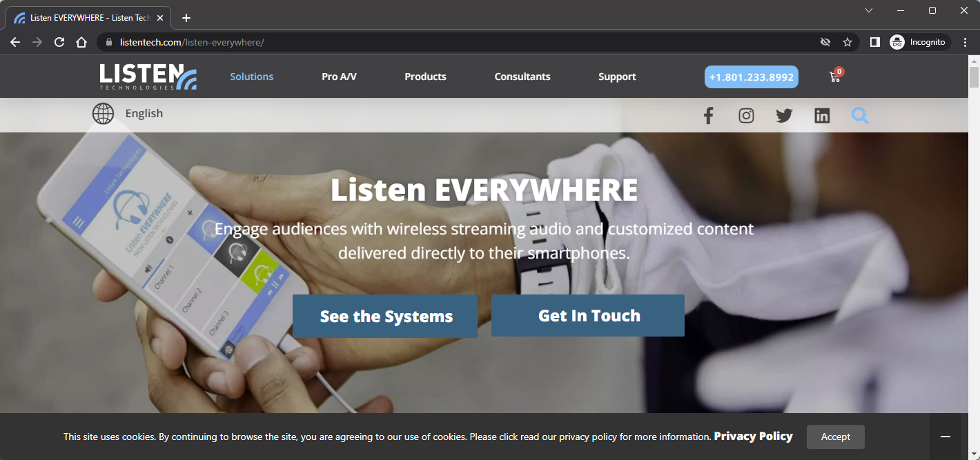Click the See the Systems button

coord(385,317)
